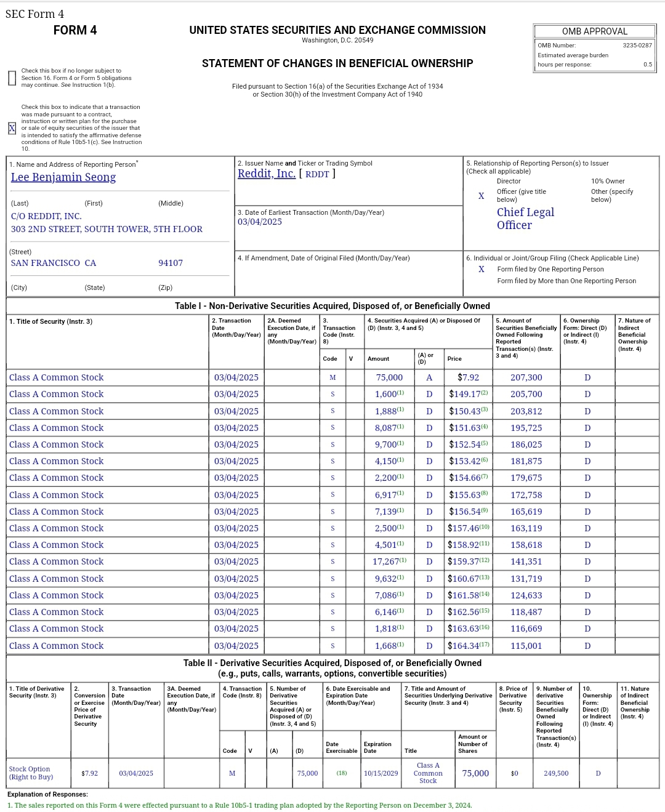Click the $164.34 price cell
The image size is (665, 812).
(469, 646)
